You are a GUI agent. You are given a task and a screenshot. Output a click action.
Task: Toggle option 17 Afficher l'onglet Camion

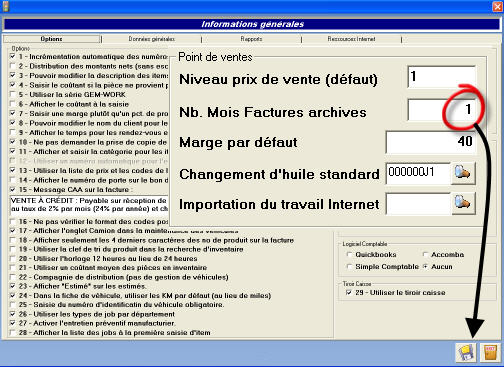[x=13, y=231]
